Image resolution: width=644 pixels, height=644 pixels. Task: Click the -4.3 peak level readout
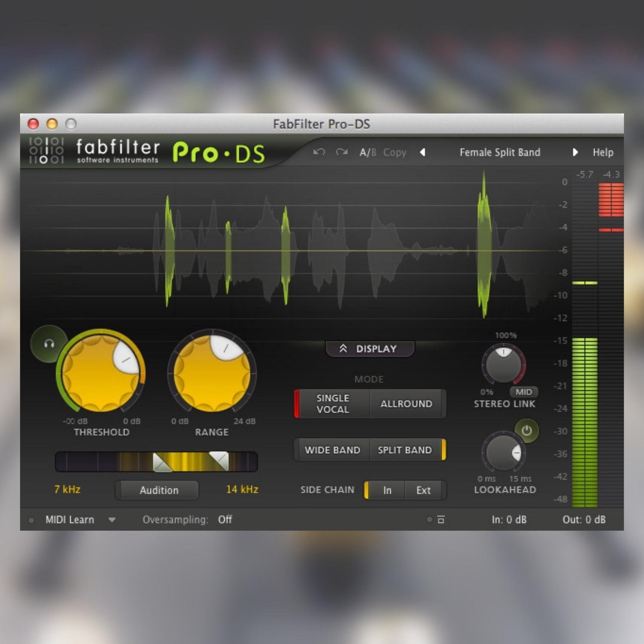[611, 174]
